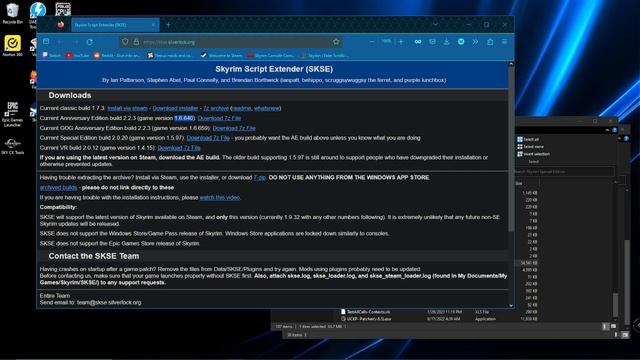Switch Explorer to large icons view button

click(613, 326)
